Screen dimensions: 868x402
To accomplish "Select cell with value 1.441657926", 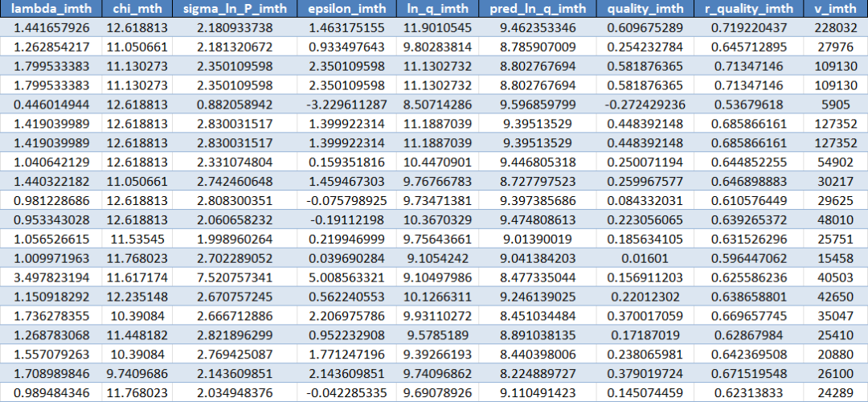I will tap(51, 27).
